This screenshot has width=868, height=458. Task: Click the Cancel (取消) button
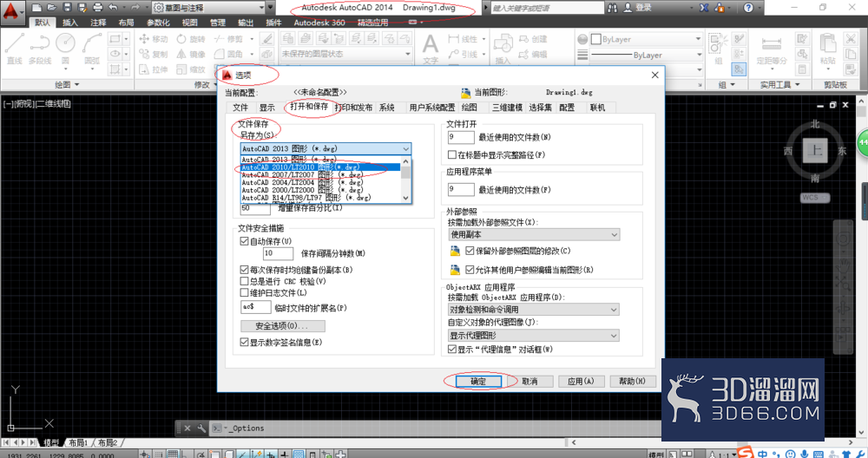tap(529, 381)
